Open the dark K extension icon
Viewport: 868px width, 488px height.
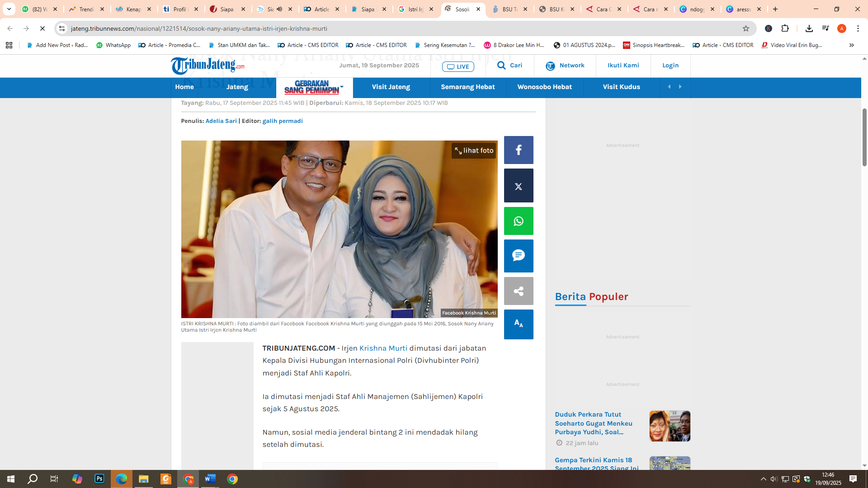[769, 28]
